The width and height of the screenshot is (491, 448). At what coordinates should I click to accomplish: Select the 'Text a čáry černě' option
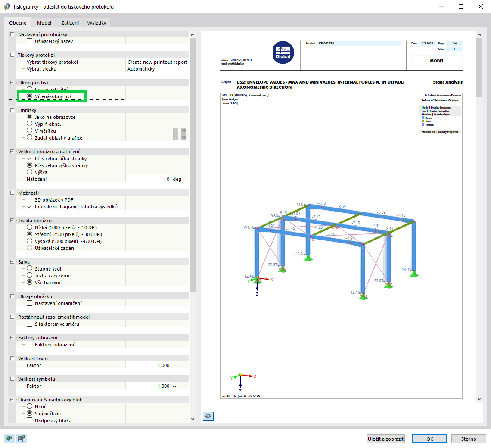click(x=29, y=275)
